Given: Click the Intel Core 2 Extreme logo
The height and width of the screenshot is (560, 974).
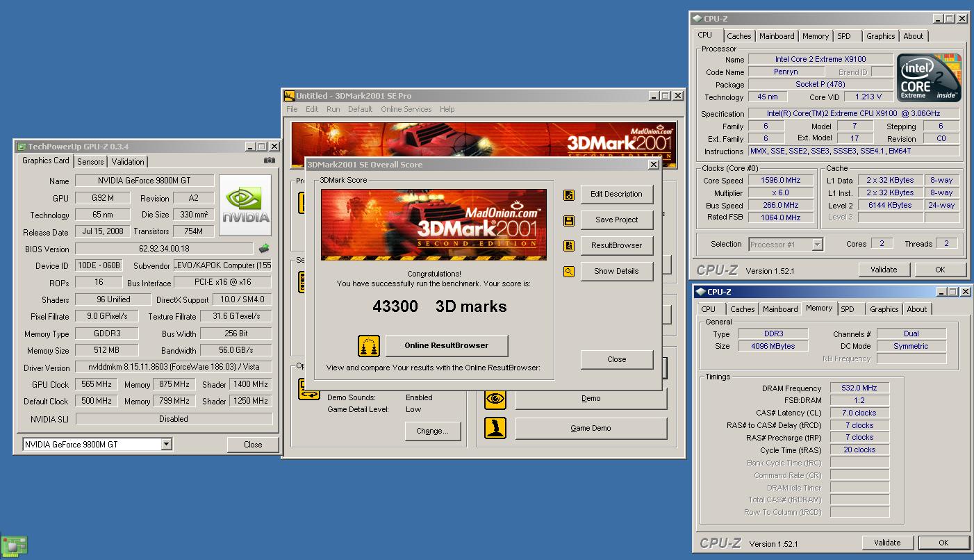Looking at the screenshot, I should click(928, 78).
